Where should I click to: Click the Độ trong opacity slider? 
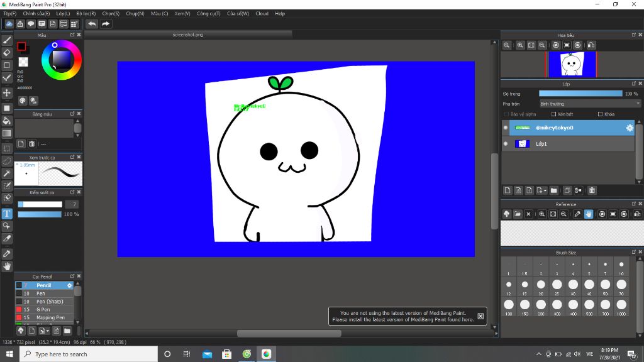click(580, 94)
